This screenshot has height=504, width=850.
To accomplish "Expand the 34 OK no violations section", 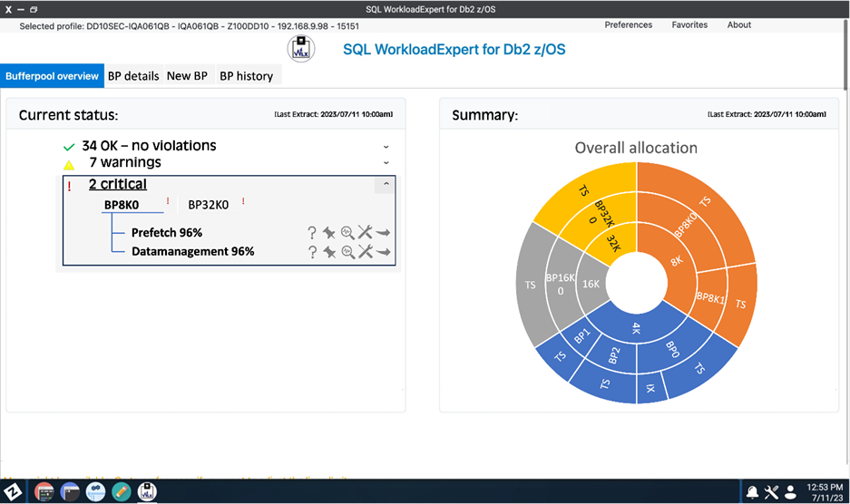I will click(x=386, y=146).
